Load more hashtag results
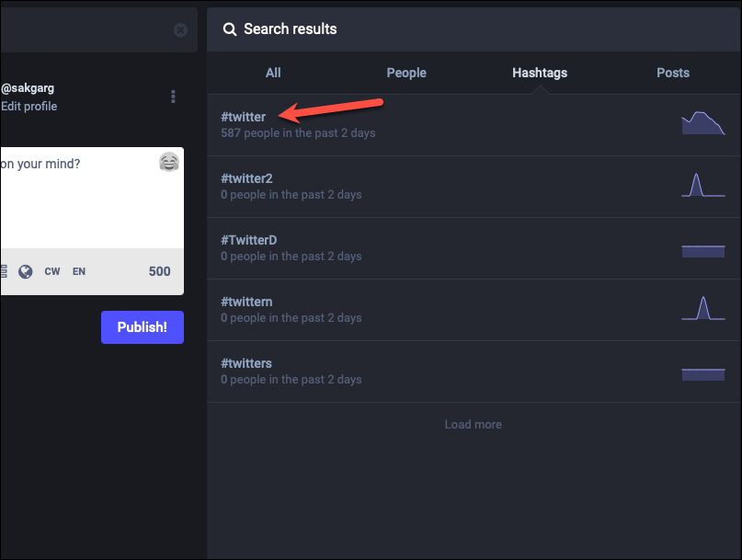Image resolution: width=742 pixels, height=560 pixels. [x=474, y=424]
